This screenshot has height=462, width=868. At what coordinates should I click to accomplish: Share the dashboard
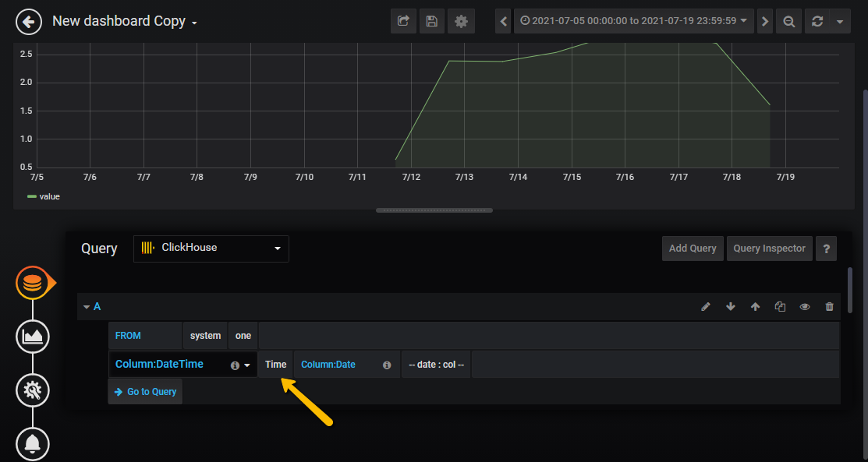tap(403, 22)
